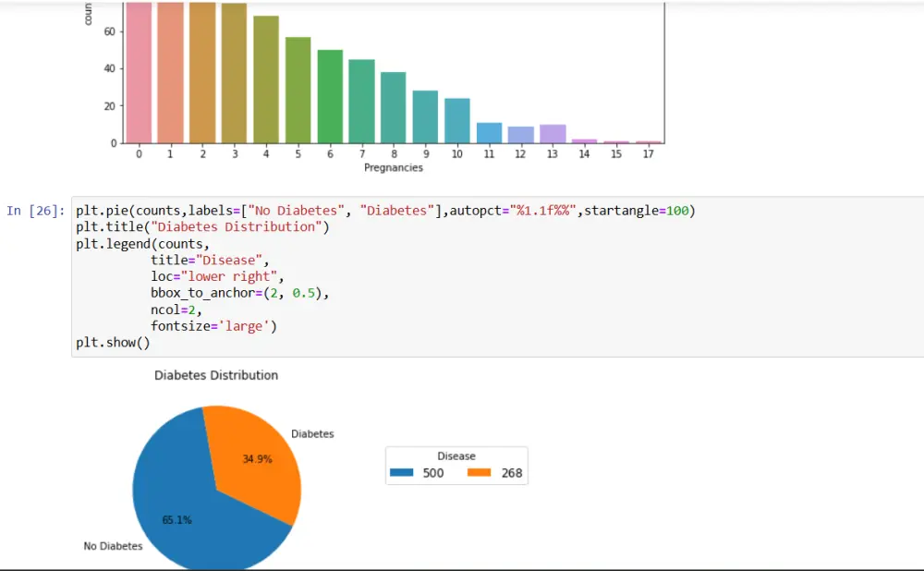Click the bar for 4 pregnancies
Screen dimensions: 924x571
266,79
